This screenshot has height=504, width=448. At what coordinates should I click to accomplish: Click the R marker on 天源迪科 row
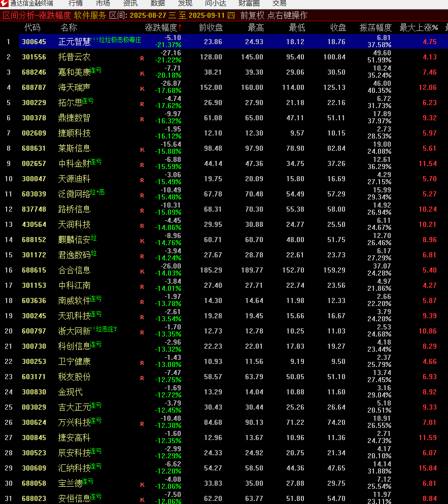142,180
